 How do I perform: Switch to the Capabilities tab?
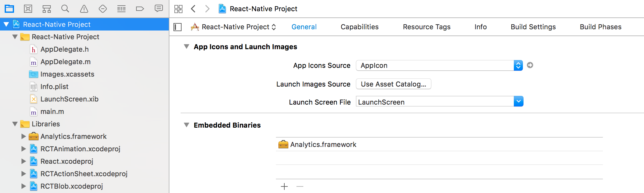pyautogui.click(x=359, y=27)
